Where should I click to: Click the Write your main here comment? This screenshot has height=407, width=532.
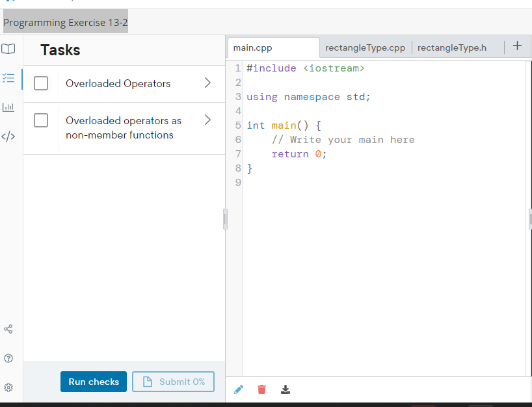pyautogui.click(x=343, y=140)
